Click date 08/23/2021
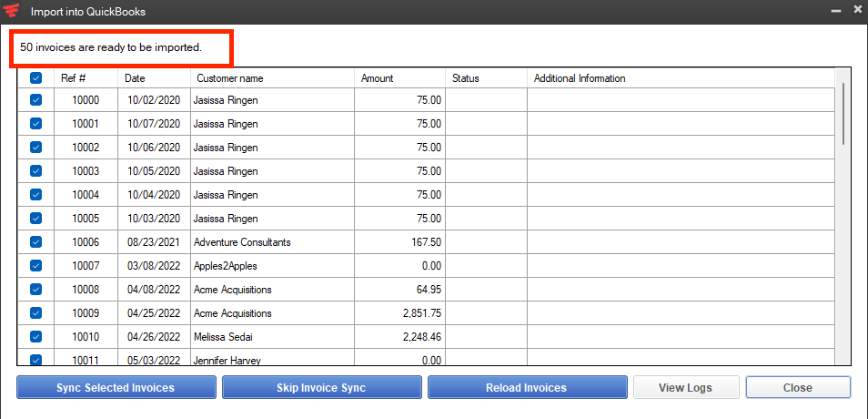The width and height of the screenshot is (868, 419). 154,242
